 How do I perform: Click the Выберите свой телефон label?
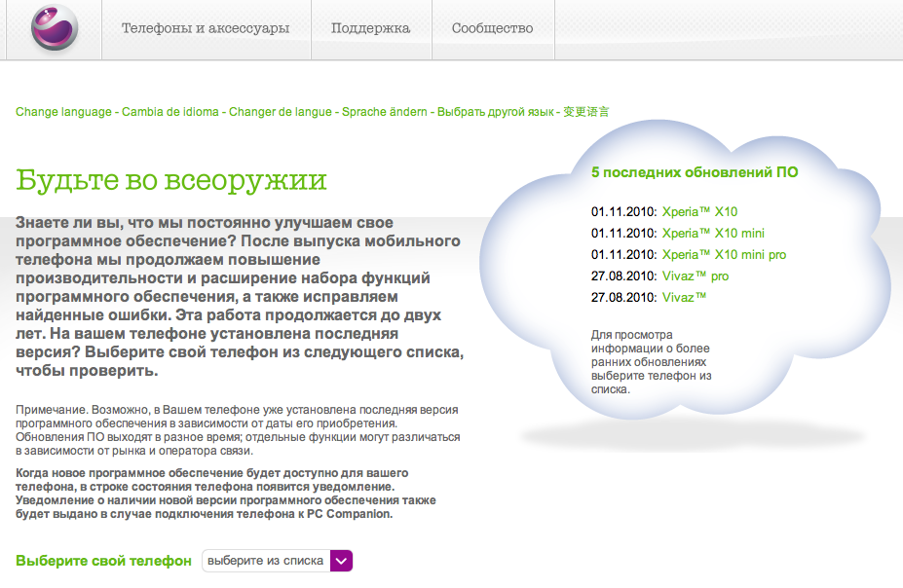(104, 561)
